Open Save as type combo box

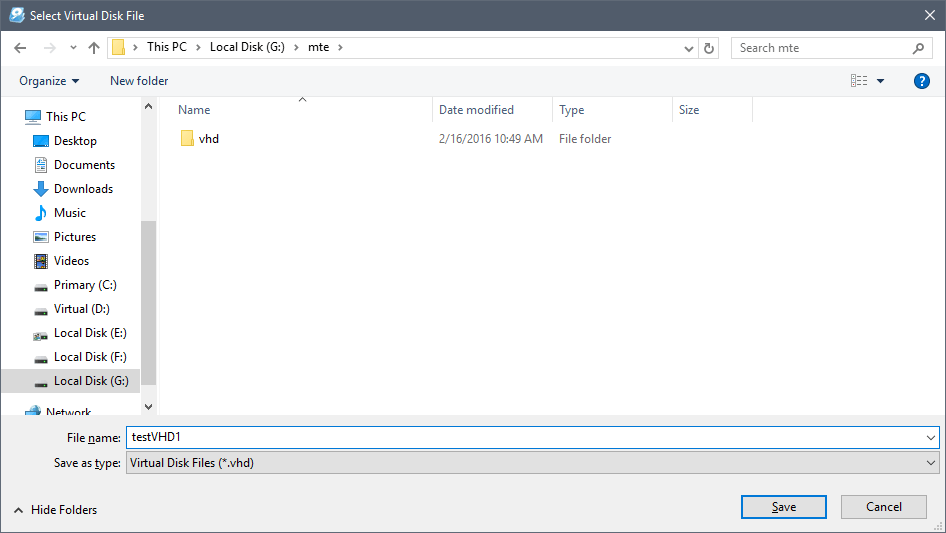pos(532,463)
